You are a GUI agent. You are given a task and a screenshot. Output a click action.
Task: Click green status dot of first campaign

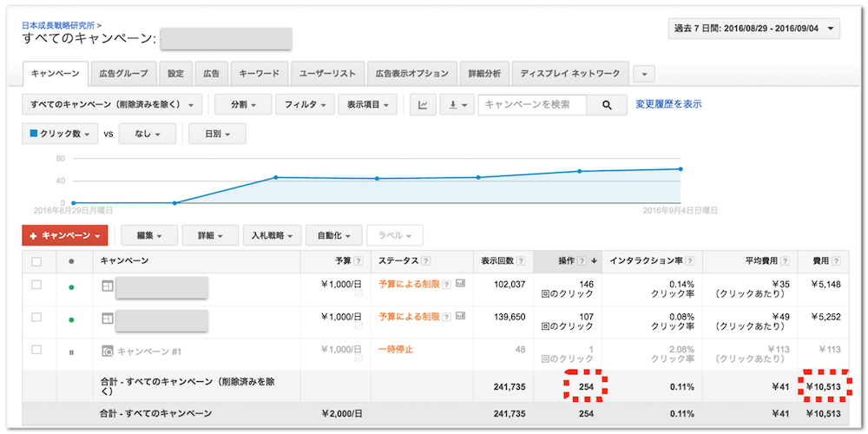pos(71,286)
